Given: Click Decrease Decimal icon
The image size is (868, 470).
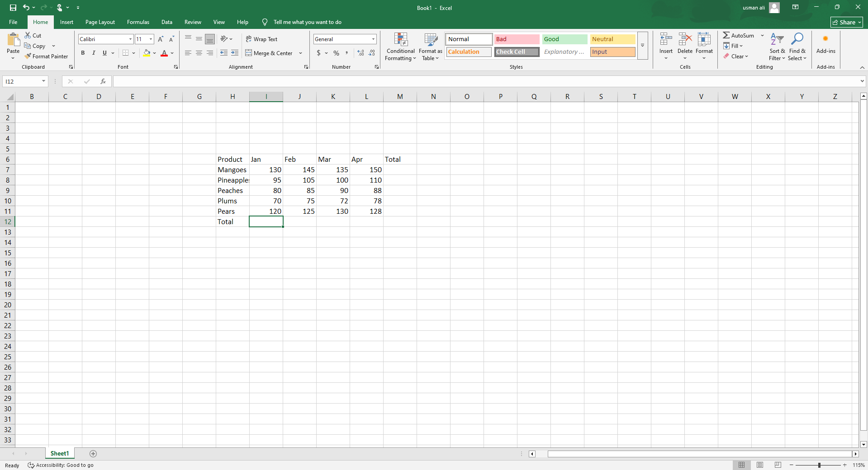Looking at the screenshot, I should [372, 53].
